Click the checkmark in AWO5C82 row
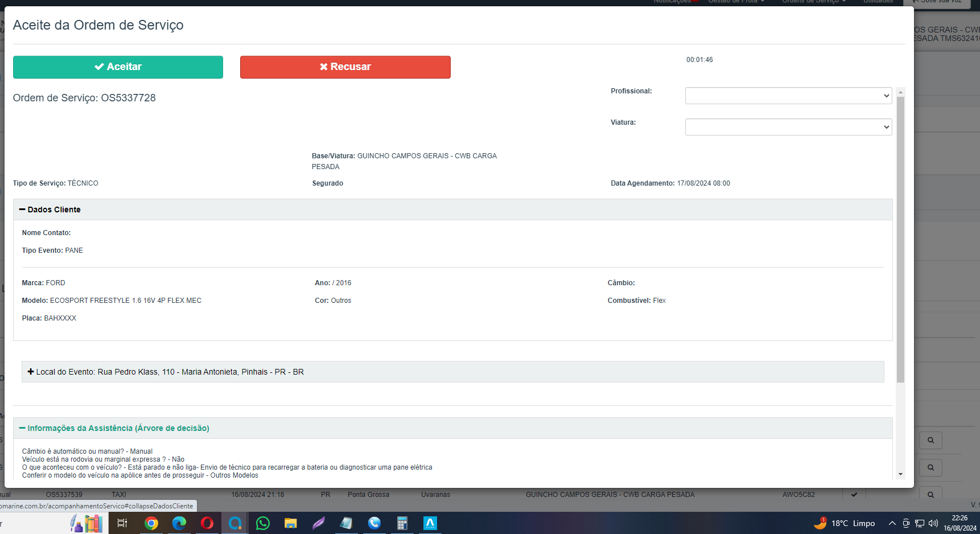Image resolution: width=980 pixels, height=534 pixels. point(854,495)
